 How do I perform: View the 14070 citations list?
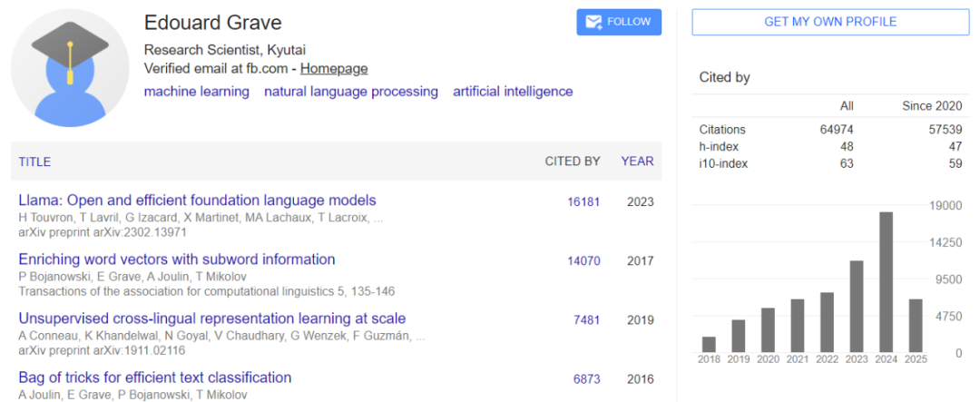click(x=583, y=261)
